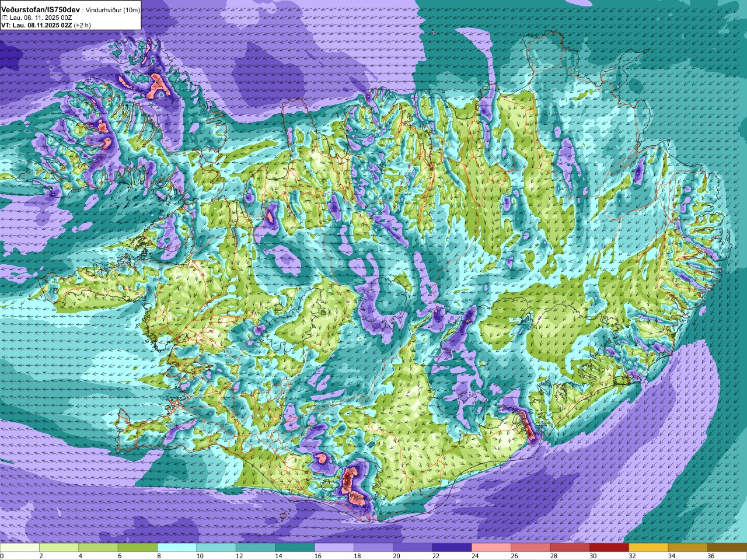Click the IT: Lau. 08. 11. 2025 00Z line
747x560 pixels.
click(37, 18)
